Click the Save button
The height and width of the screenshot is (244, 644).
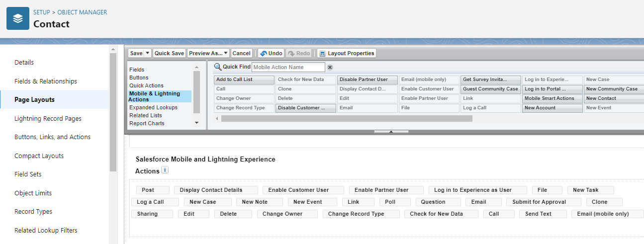[136, 53]
